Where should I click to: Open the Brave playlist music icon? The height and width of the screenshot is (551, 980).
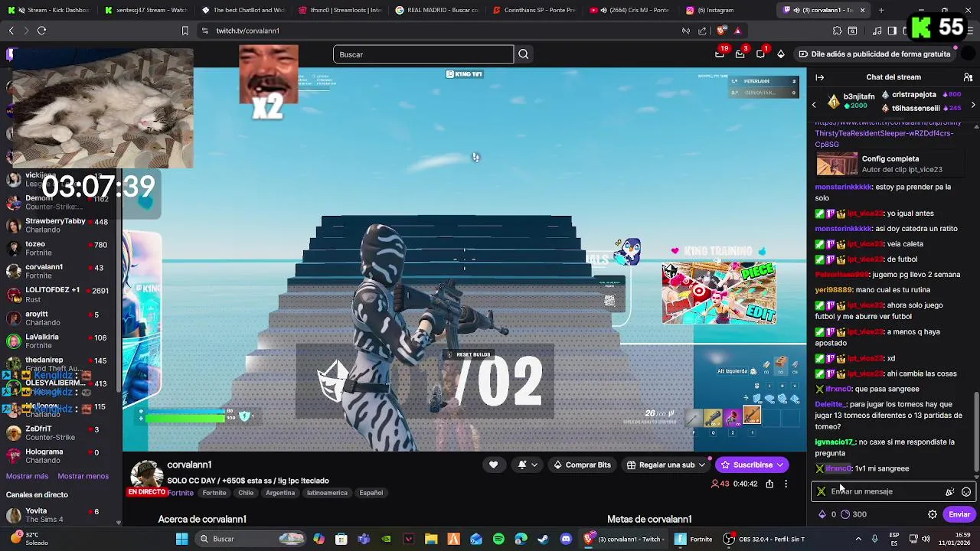tap(877, 31)
